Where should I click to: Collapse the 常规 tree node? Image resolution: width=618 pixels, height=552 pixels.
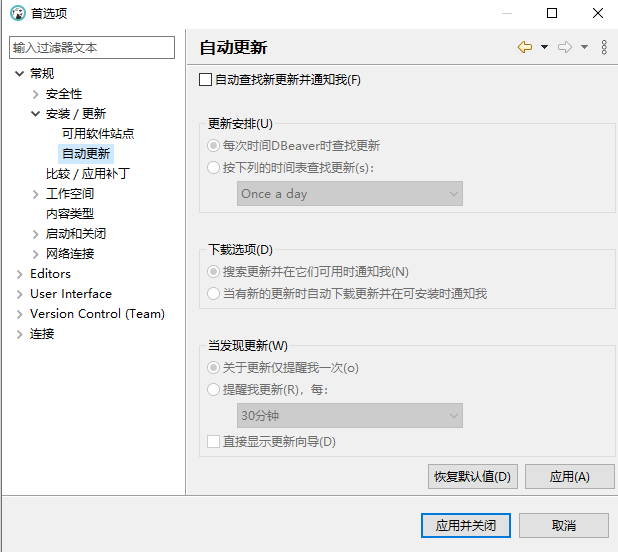pyautogui.click(x=19, y=74)
